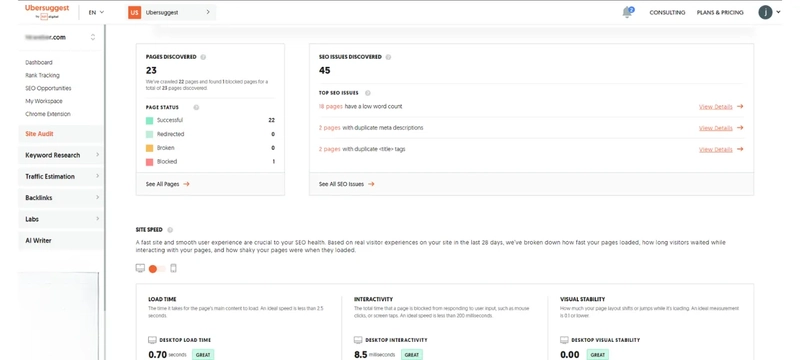Screen dimensions: 800x360
Task: Open the EN language dropdown
Action: click(96, 12)
